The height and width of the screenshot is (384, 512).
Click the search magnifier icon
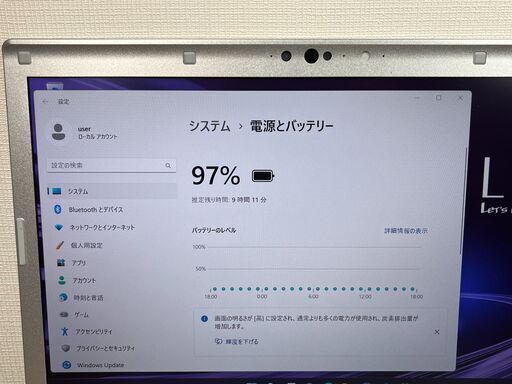(168, 165)
